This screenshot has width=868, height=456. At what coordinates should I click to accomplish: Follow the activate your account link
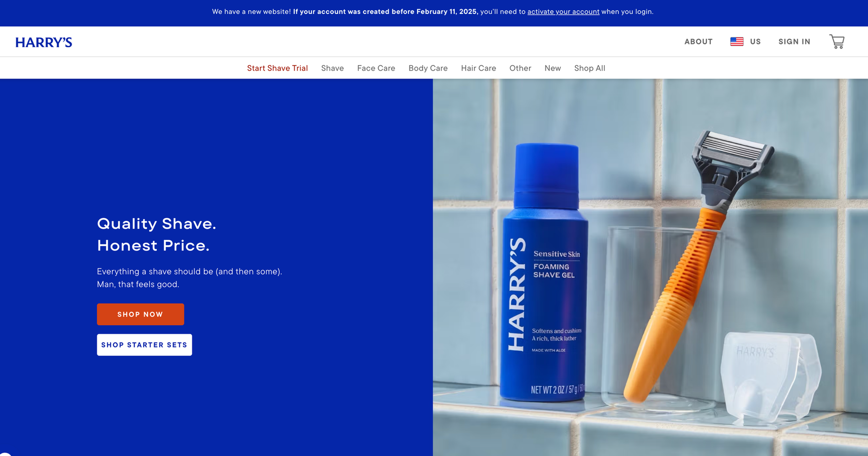tap(563, 12)
